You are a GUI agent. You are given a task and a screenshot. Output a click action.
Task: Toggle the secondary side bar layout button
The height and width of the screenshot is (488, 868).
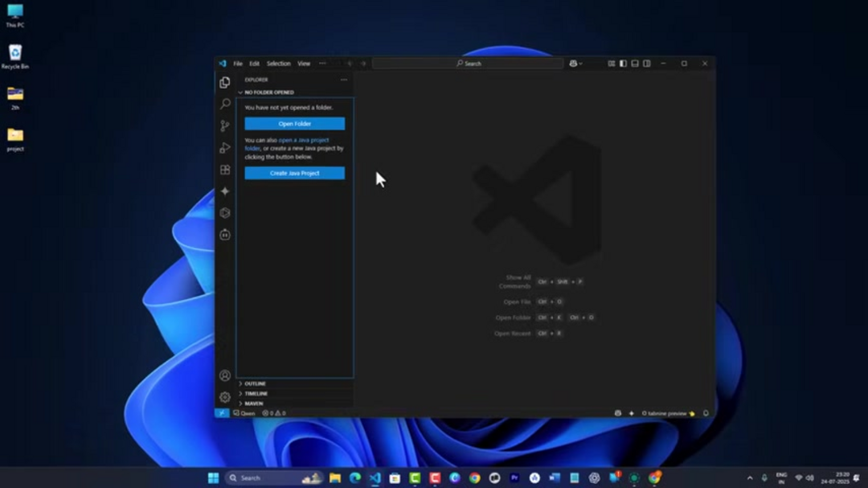(x=646, y=64)
